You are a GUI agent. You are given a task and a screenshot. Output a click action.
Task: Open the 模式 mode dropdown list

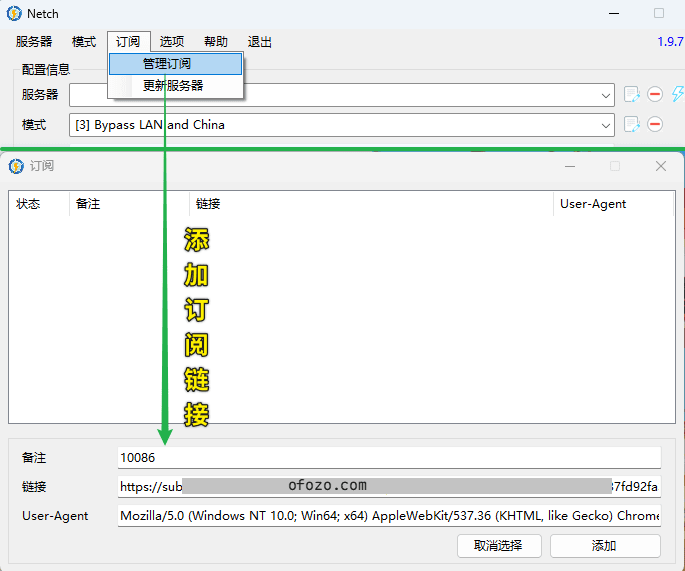click(607, 125)
